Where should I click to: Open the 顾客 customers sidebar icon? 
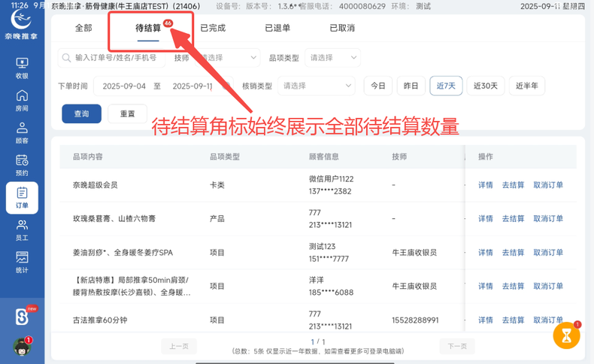coord(22,133)
